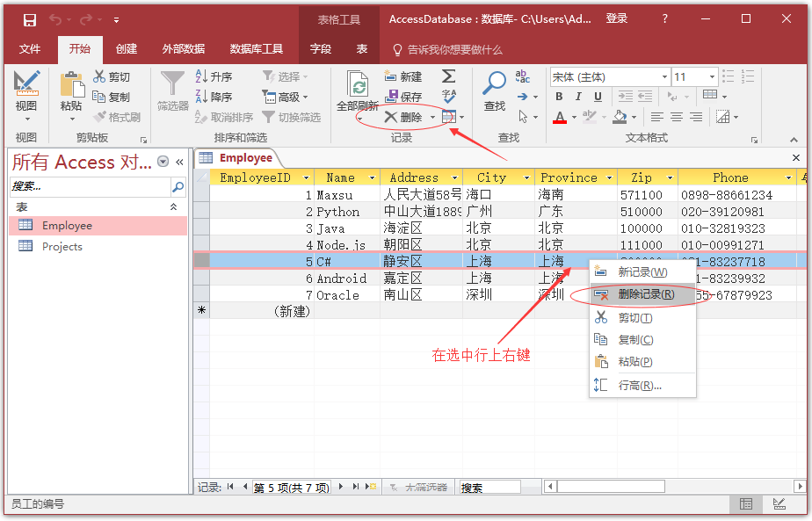
Task: Click the Find (查找) magnifier icon
Action: point(495,84)
